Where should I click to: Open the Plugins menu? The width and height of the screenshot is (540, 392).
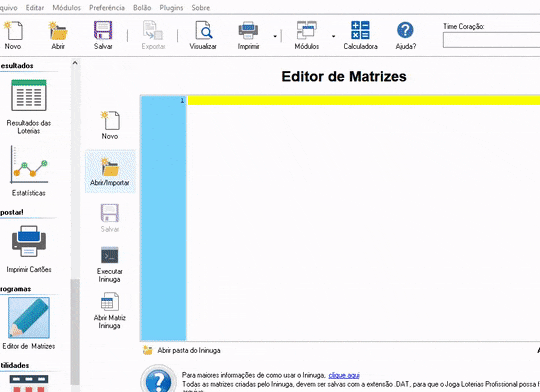click(x=171, y=8)
